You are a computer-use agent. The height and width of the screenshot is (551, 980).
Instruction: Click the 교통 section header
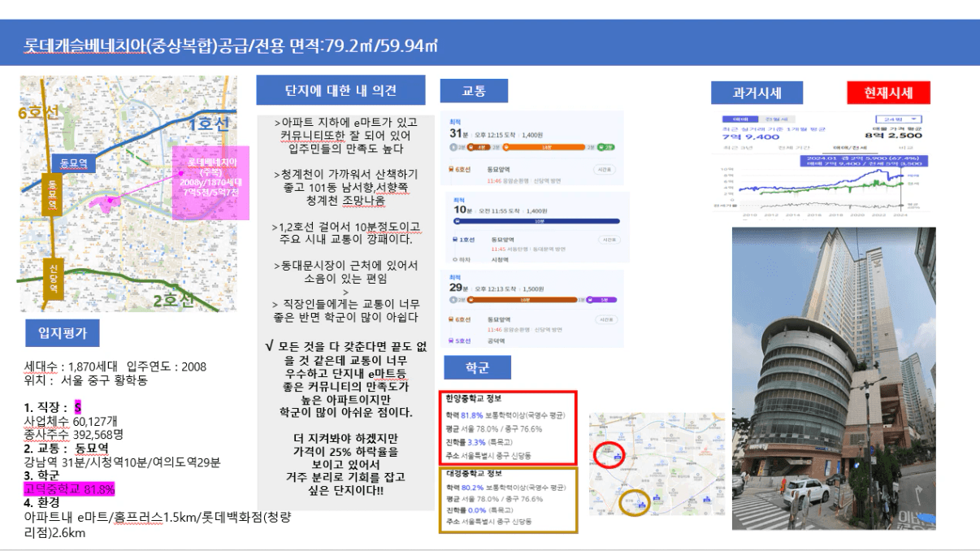tap(474, 91)
